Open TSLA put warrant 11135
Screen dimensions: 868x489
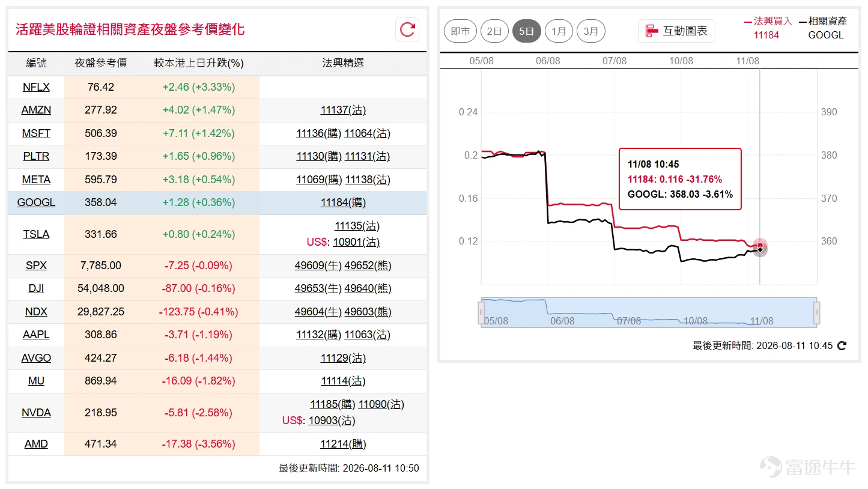pyautogui.click(x=357, y=226)
